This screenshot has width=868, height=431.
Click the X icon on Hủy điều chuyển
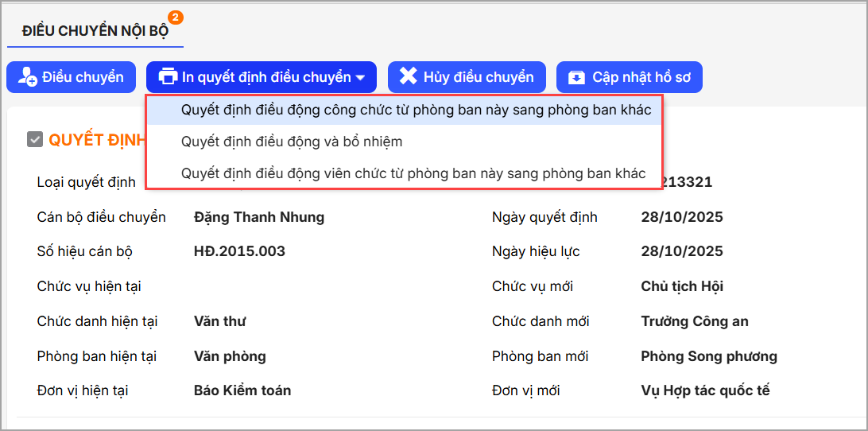click(x=408, y=76)
